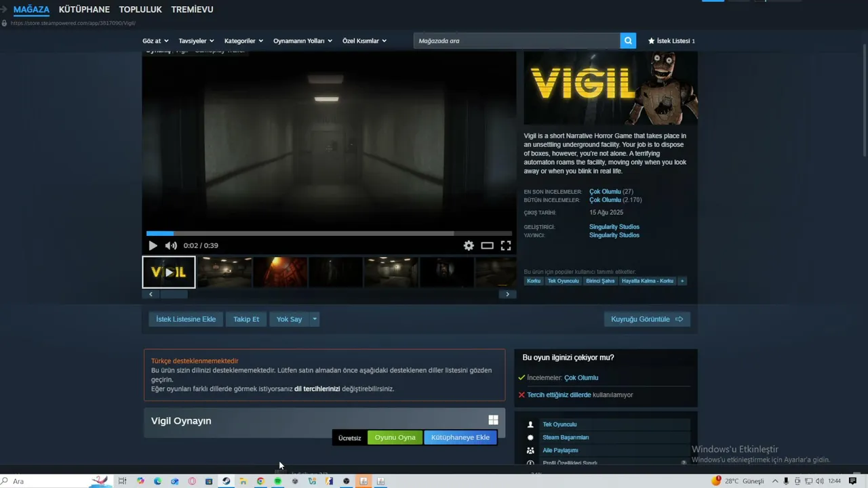Switch to KÜTÜPHANE tab
This screenshot has width=868, height=488.
click(x=84, y=9)
